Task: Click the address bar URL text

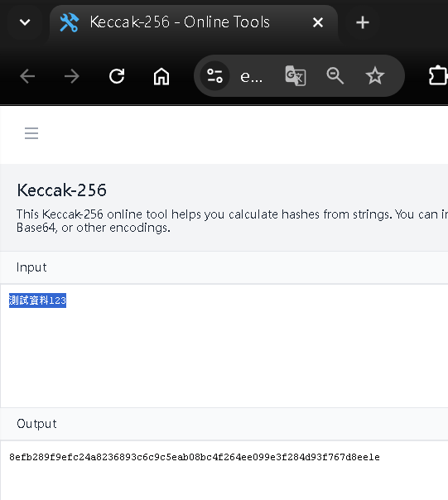Action: pos(252,76)
